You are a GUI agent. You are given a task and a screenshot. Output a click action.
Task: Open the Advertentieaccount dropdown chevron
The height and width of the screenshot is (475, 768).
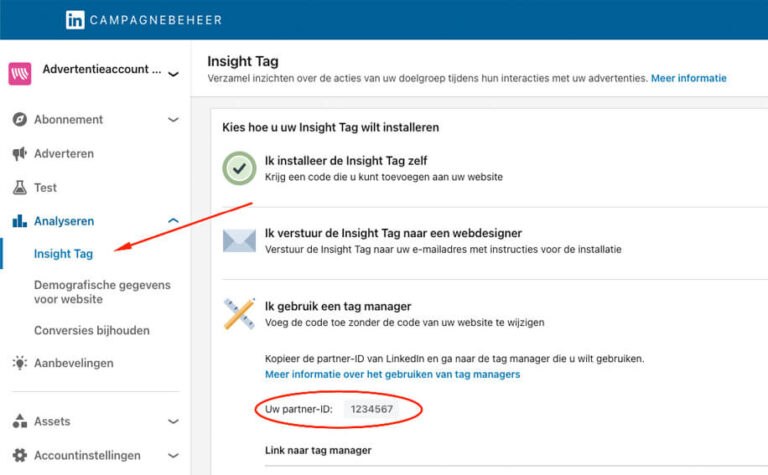click(173, 74)
